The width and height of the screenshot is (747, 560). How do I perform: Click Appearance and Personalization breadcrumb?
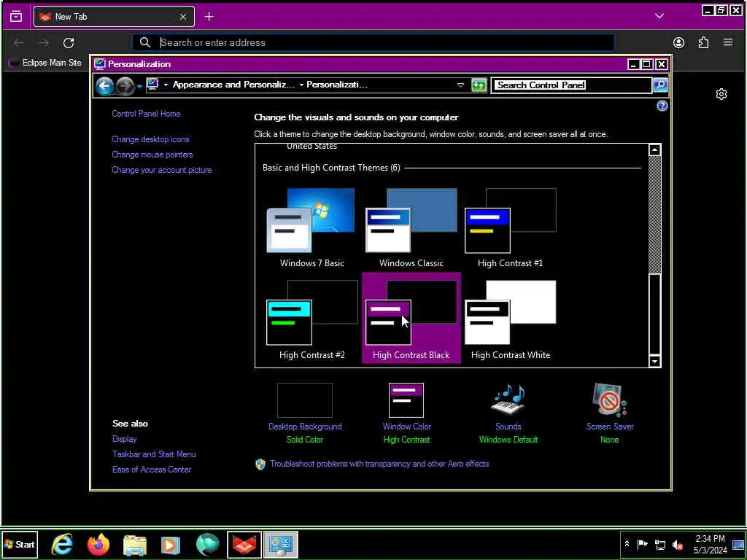[x=233, y=85]
